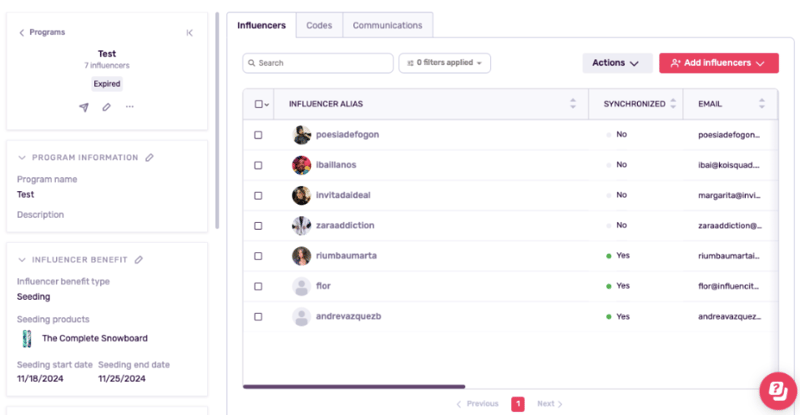Select the poesiadefogon row checkbox
The height and width of the screenshot is (415, 800).
(x=258, y=135)
